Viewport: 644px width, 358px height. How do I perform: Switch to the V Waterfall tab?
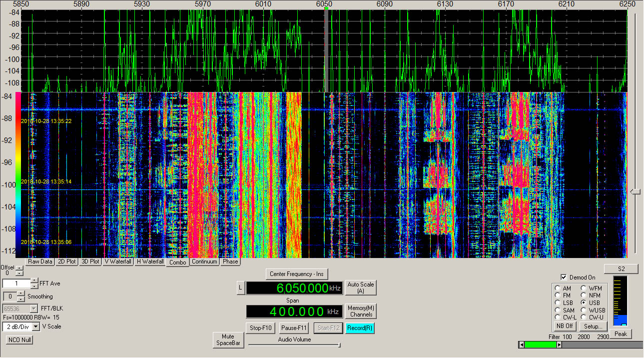pos(118,261)
